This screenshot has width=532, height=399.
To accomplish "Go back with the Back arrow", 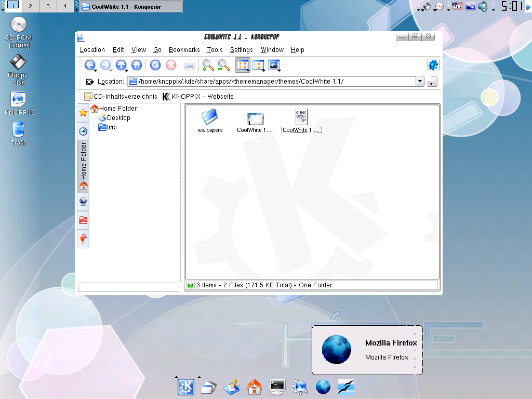I will click(89, 65).
